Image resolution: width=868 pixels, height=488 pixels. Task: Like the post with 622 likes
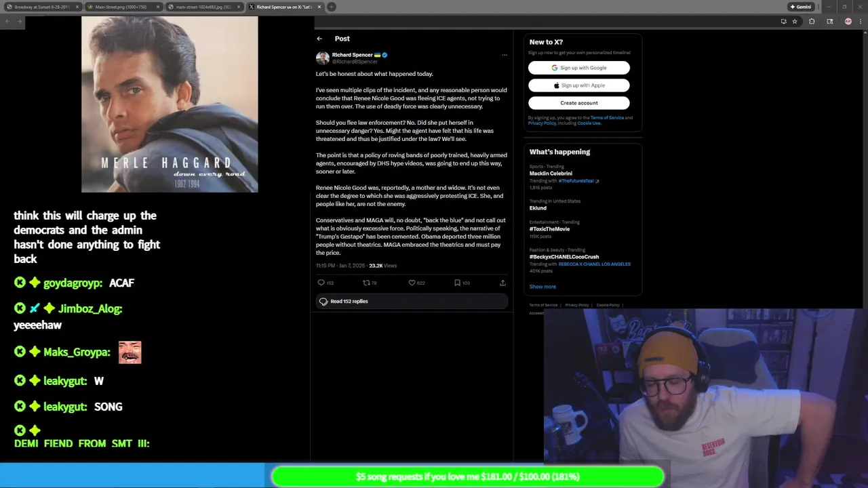click(x=412, y=283)
